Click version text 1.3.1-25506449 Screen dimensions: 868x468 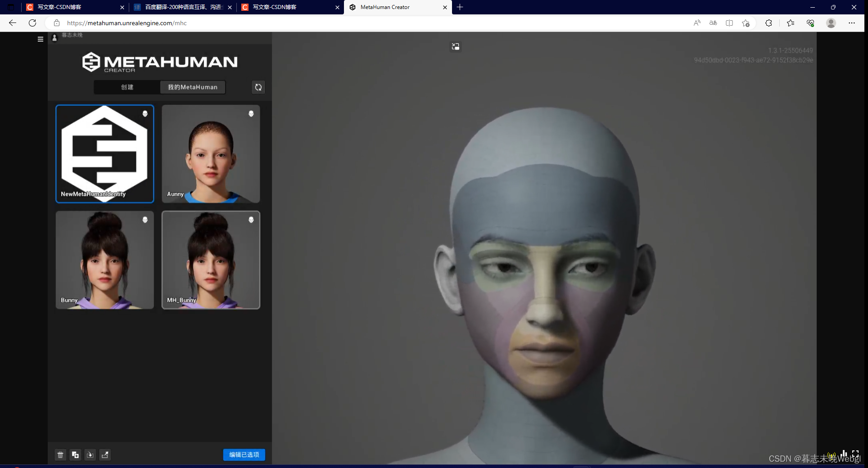(791, 50)
